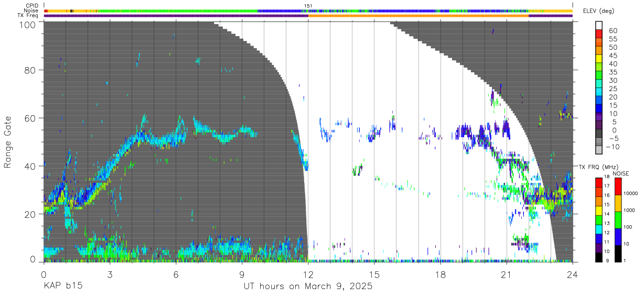Select the yellow 40–45 ELEV colorbar segment

pyautogui.click(x=599, y=59)
